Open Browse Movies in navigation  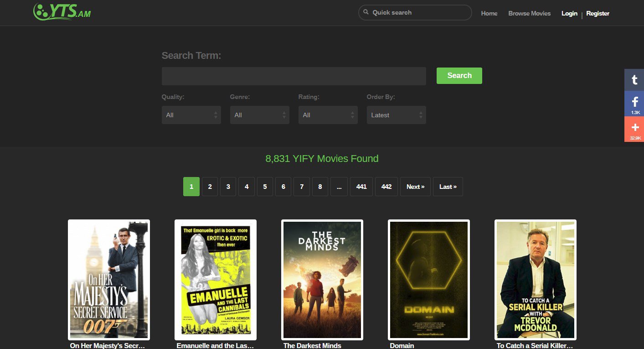tap(529, 13)
